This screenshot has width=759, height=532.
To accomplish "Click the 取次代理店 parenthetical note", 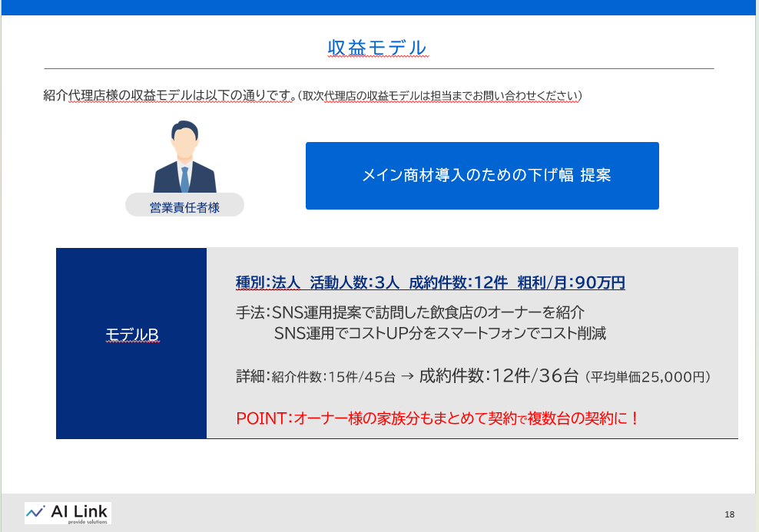I will pos(441,96).
